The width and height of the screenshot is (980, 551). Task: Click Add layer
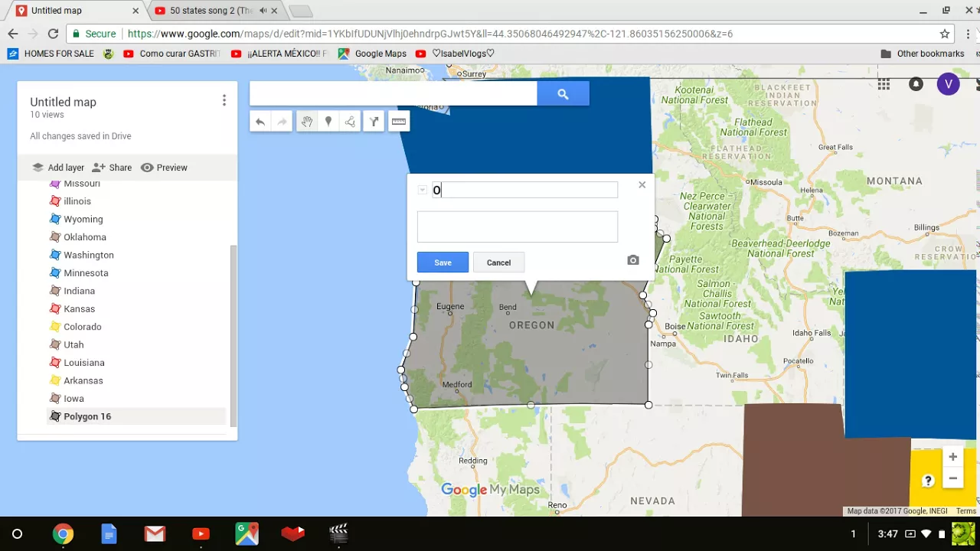tap(58, 168)
